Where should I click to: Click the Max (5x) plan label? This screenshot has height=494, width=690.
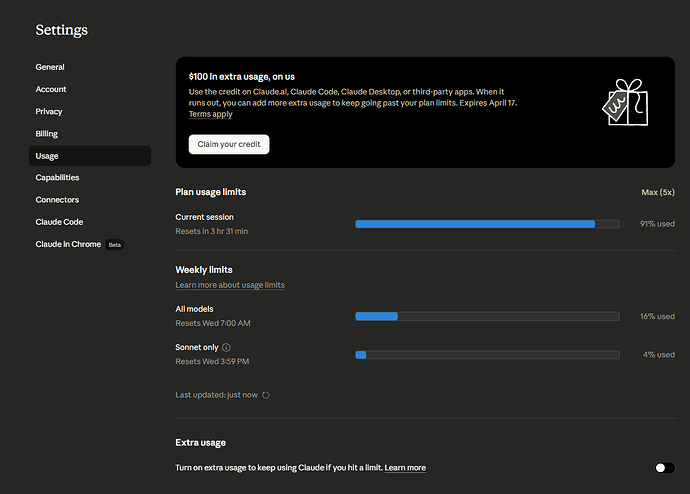point(658,192)
